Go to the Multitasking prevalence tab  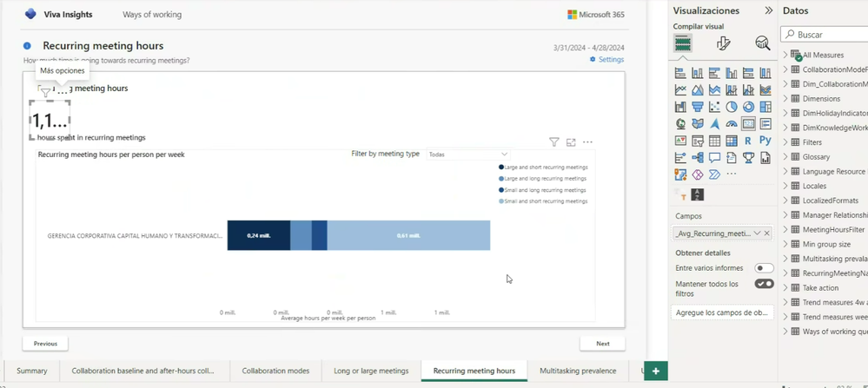click(x=578, y=371)
